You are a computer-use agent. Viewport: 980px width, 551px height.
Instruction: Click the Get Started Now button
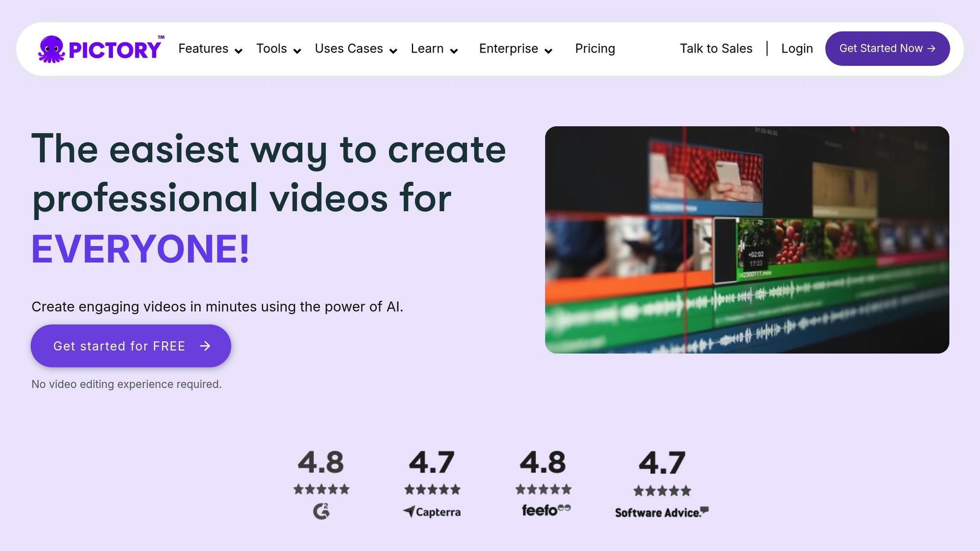(x=887, y=49)
